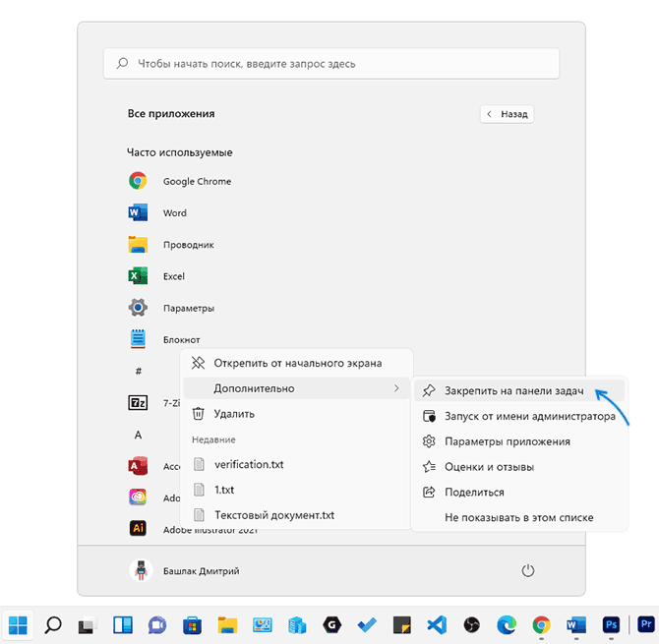Viewport: 659px width, 644px height.
Task: Click the A letter index header
Action: (138, 435)
